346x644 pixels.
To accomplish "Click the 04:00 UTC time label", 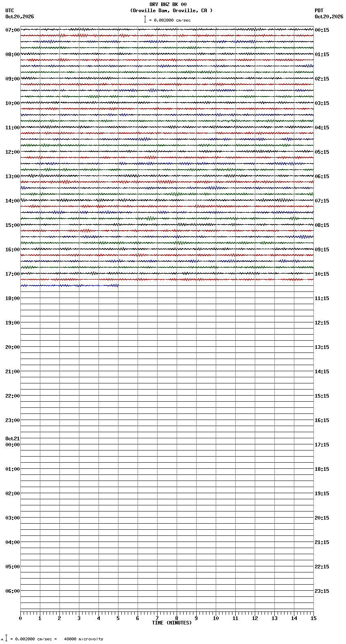I will [13, 542].
